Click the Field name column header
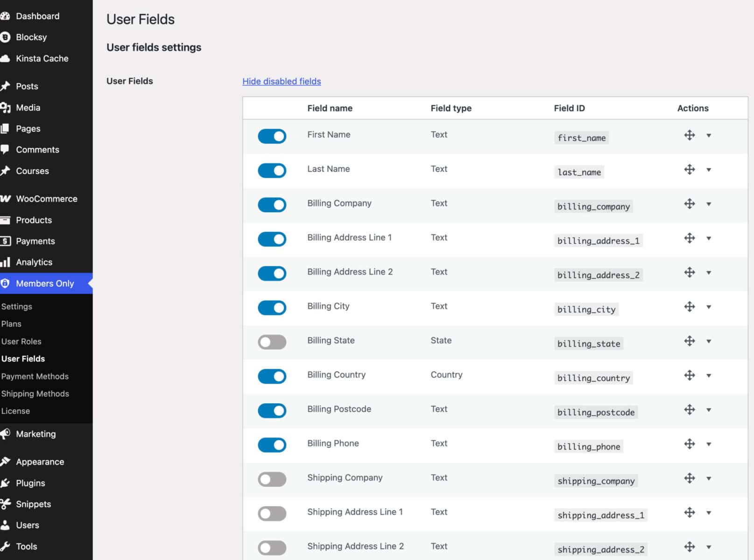The height and width of the screenshot is (560, 754). (x=330, y=108)
